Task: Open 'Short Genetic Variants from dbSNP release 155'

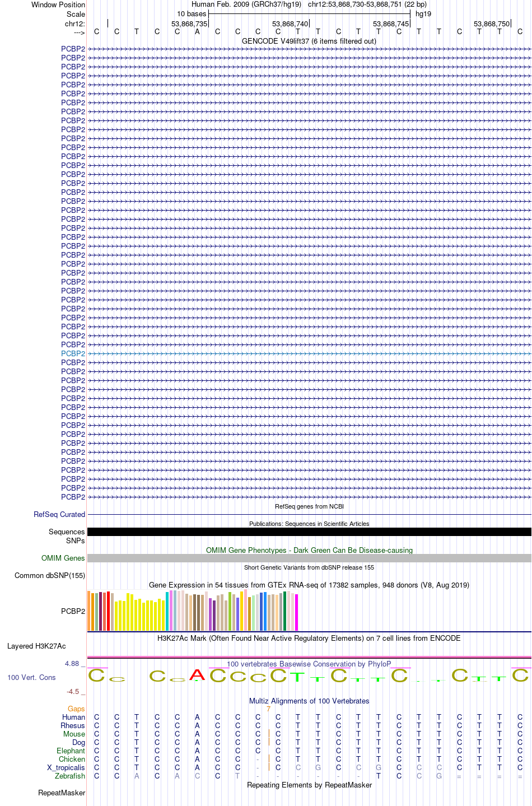Action: pos(309,567)
